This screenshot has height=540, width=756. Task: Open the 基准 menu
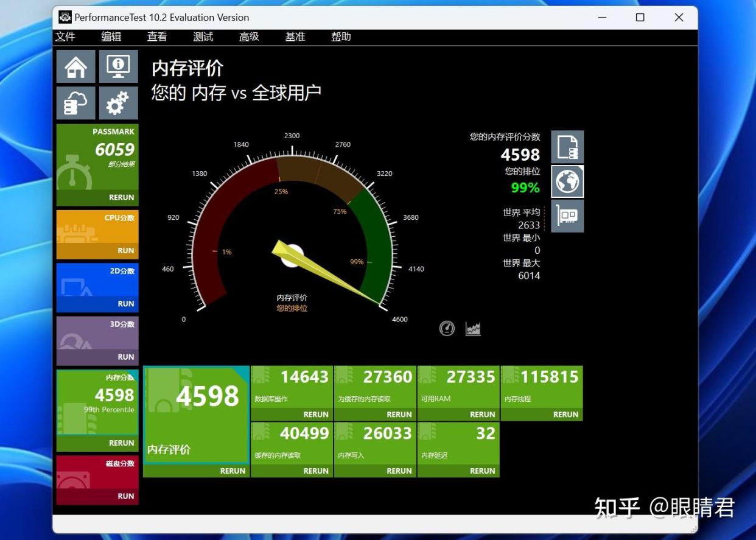point(295,37)
